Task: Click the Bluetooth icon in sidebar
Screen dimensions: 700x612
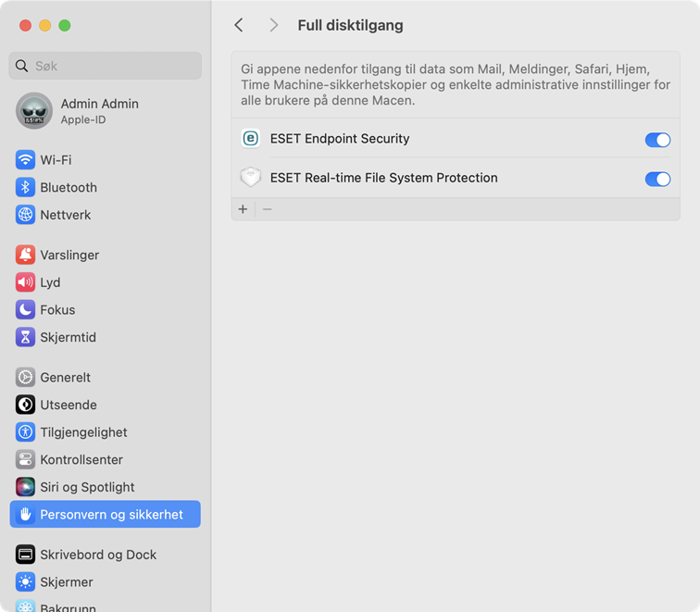Action: (25, 187)
